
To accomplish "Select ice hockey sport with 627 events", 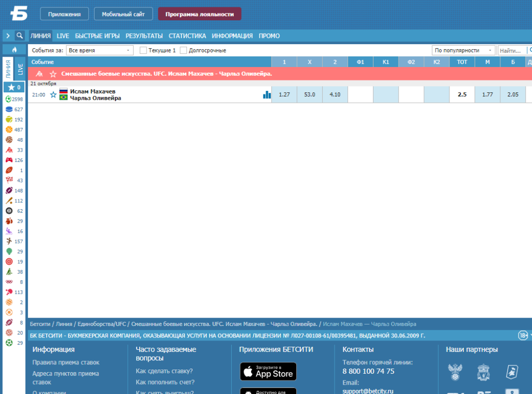I will click(14, 109).
